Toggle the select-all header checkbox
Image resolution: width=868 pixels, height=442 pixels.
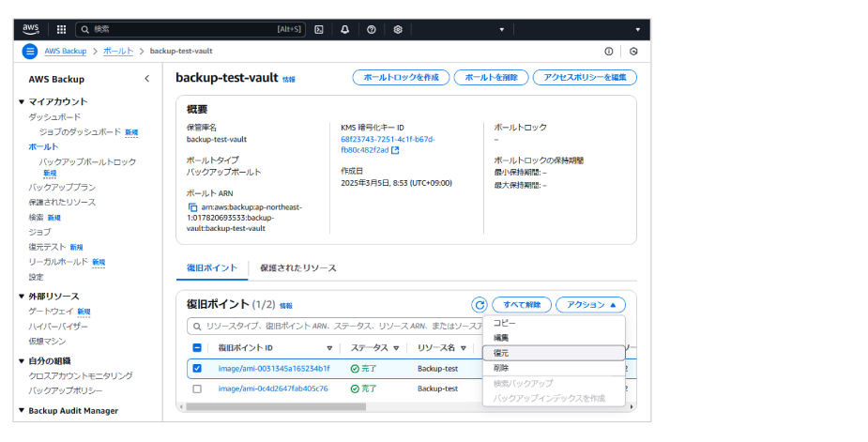(x=197, y=347)
